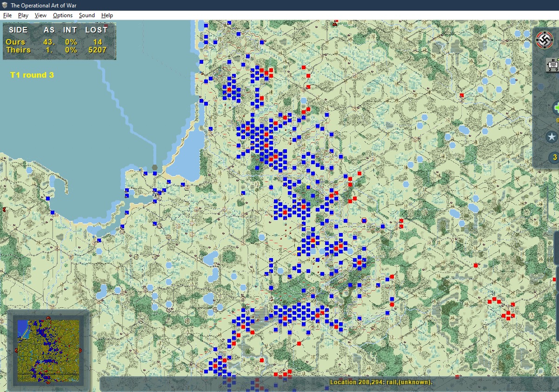Click the white star button

tap(552, 137)
